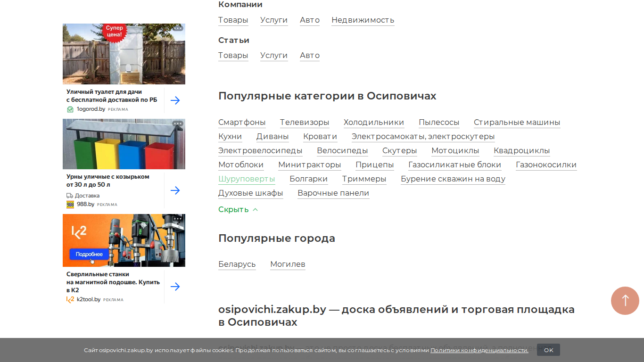Open the Холодильники category

point(374,122)
